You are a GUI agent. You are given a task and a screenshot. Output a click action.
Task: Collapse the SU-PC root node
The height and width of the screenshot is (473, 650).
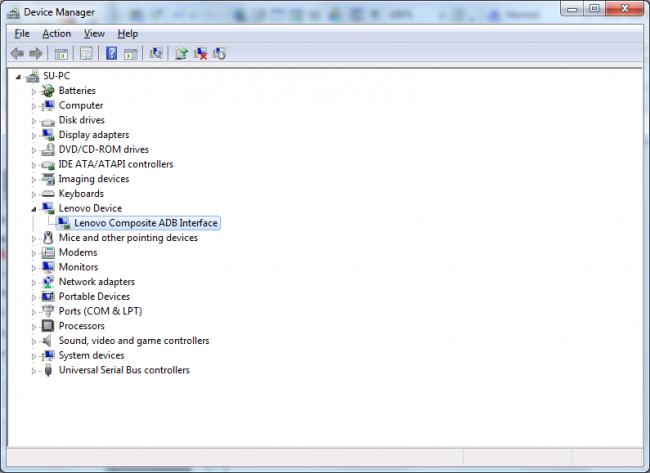pyautogui.click(x=18, y=77)
